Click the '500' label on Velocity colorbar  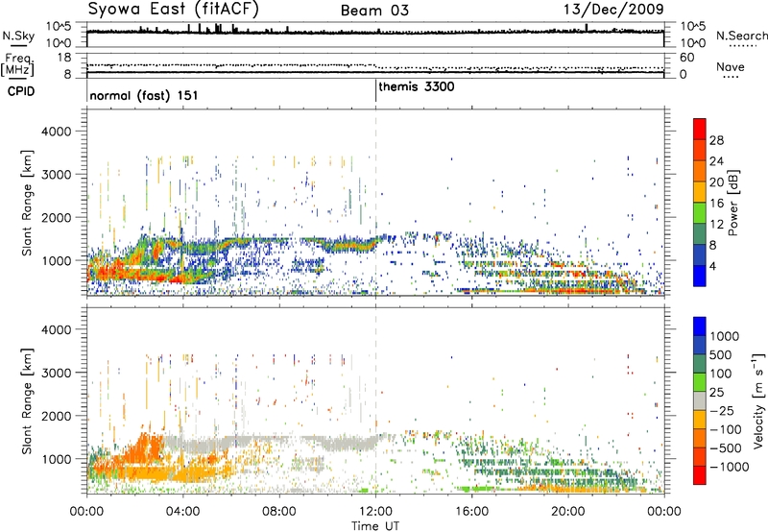[x=721, y=354]
